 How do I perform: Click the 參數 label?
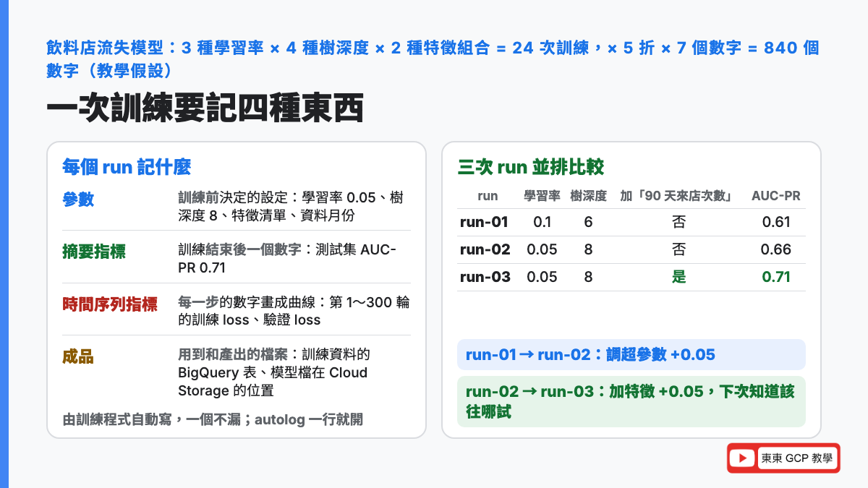tap(78, 200)
